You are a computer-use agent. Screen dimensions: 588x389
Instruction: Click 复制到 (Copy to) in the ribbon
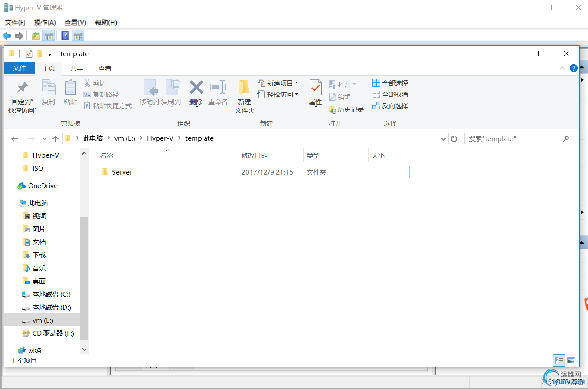tap(171, 93)
